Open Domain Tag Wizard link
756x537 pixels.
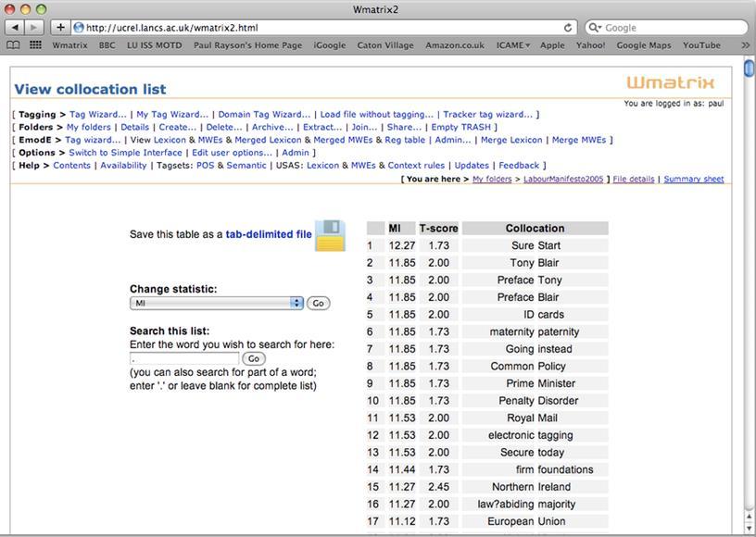click(264, 114)
